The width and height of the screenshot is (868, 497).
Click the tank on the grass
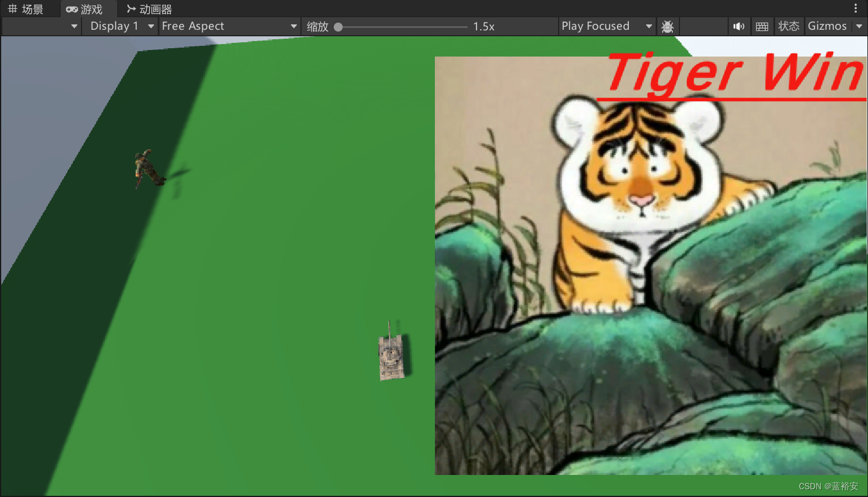coord(392,352)
